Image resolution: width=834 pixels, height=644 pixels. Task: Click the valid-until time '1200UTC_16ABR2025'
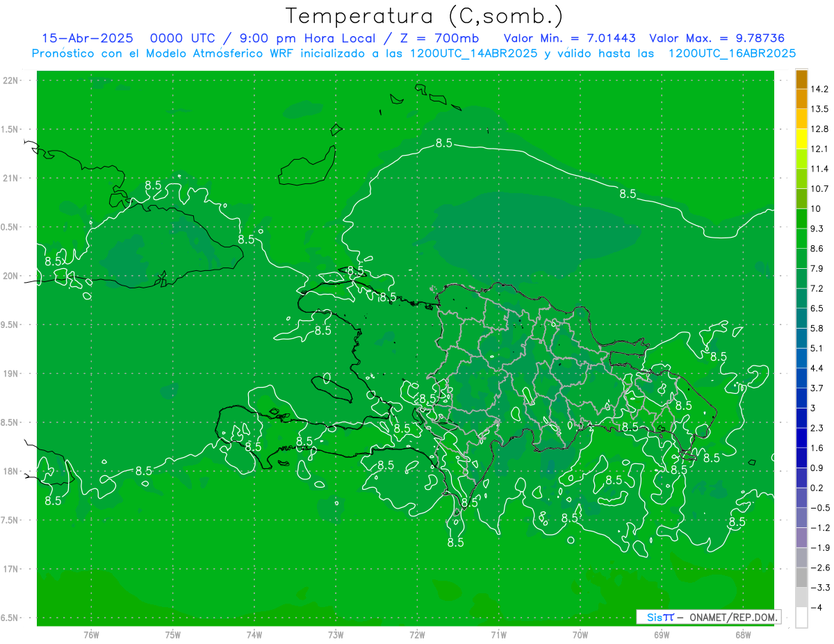coord(731,53)
